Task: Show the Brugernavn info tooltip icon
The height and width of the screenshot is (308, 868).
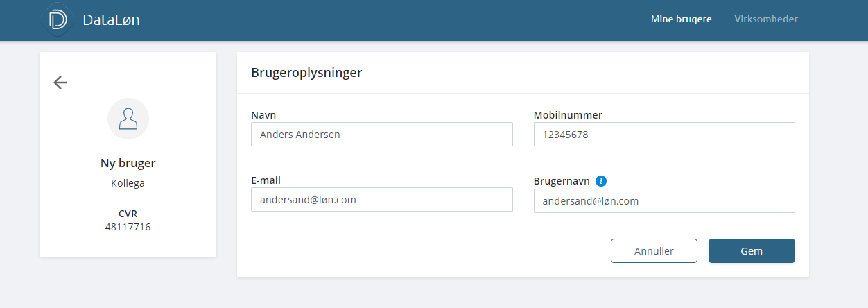Action: tap(601, 181)
